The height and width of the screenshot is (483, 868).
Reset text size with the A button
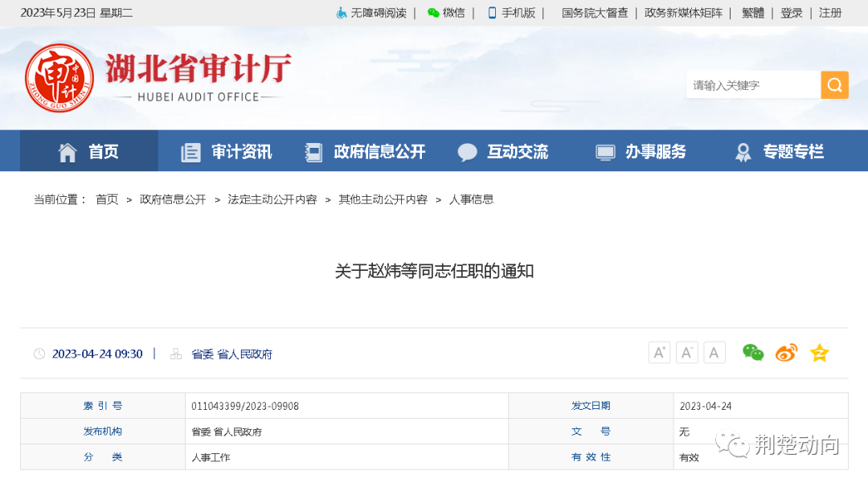tap(714, 352)
